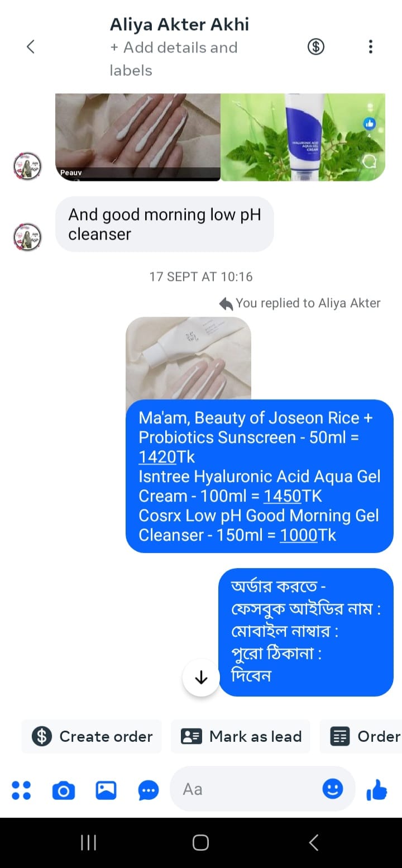
Task: Click the Mark as lead button
Action: (x=241, y=736)
